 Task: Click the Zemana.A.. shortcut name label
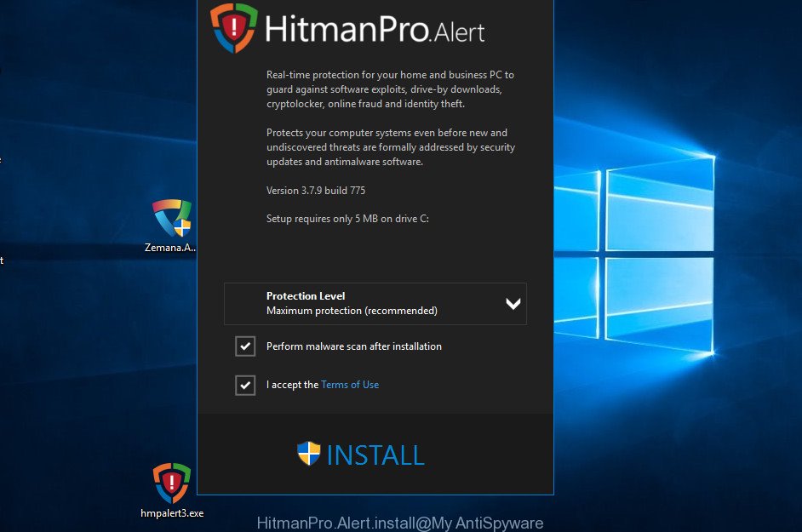(170, 248)
